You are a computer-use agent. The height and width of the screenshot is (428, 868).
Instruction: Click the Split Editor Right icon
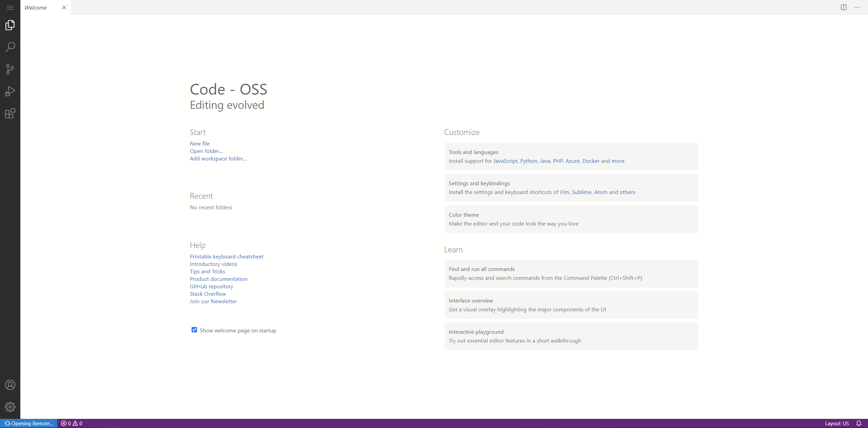(844, 7)
